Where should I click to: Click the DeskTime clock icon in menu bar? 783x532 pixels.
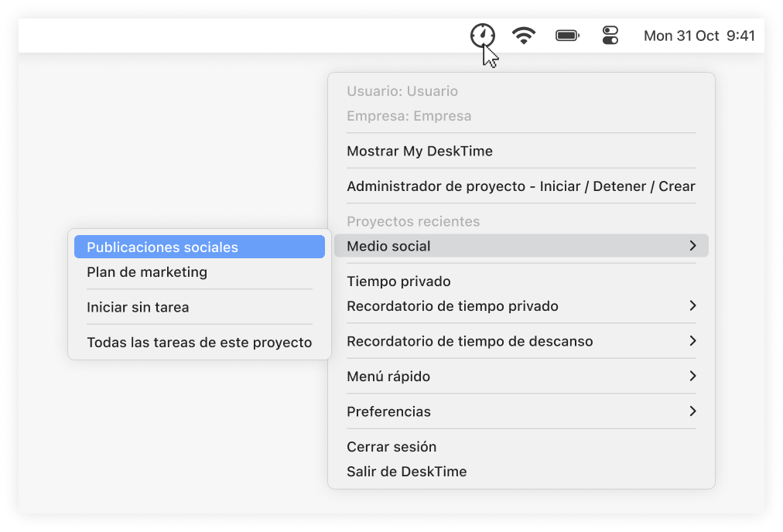click(482, 36)
